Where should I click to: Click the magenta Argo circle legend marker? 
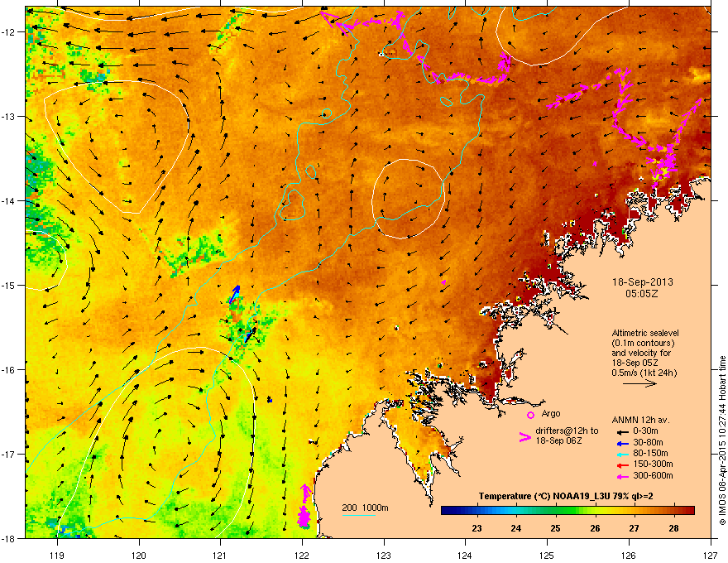[530, 415]
